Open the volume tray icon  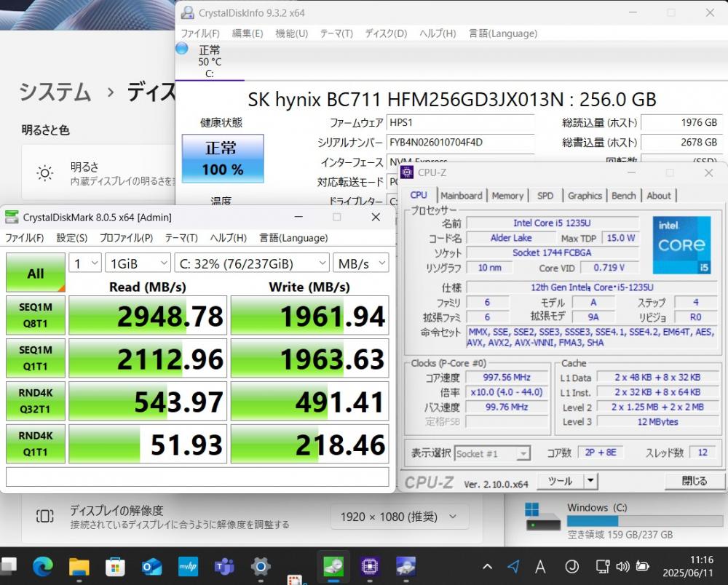tap(622, 566)
